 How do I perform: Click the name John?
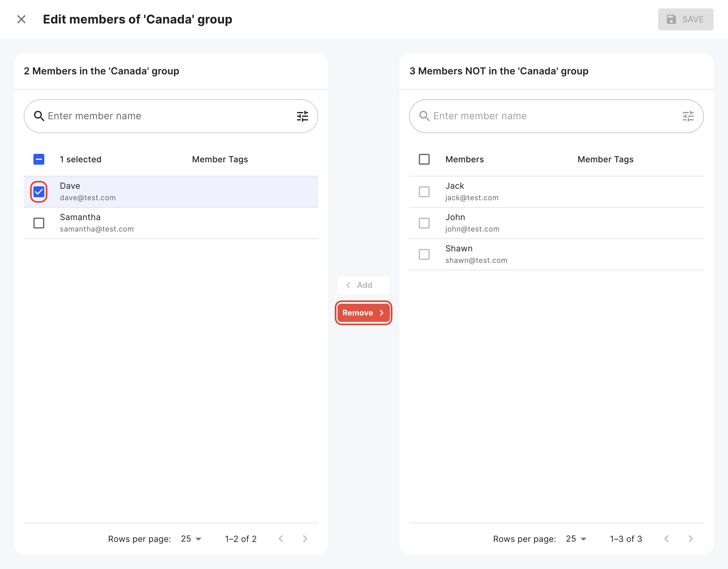pos(455,217)
